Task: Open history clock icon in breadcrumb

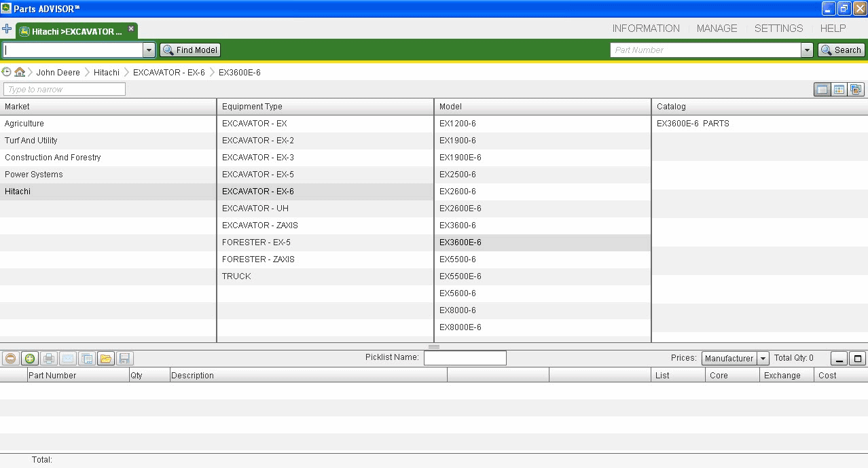Action: pyautogui.click(x=7, y=72)
